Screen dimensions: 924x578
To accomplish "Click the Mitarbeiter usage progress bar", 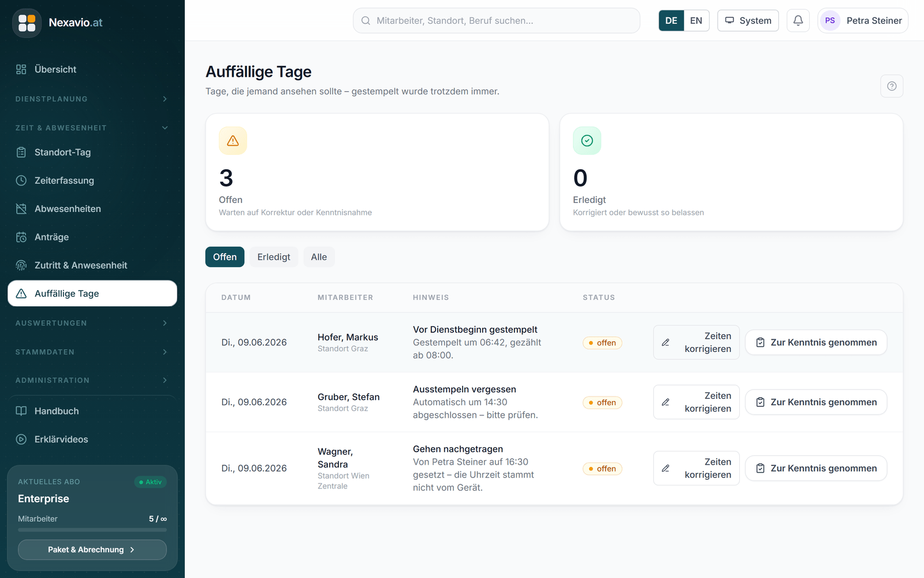I will [x=92, y=529].
